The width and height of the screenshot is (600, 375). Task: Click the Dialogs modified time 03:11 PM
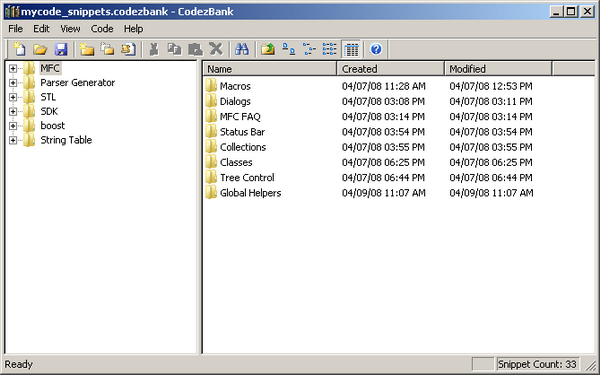[491, 101]
